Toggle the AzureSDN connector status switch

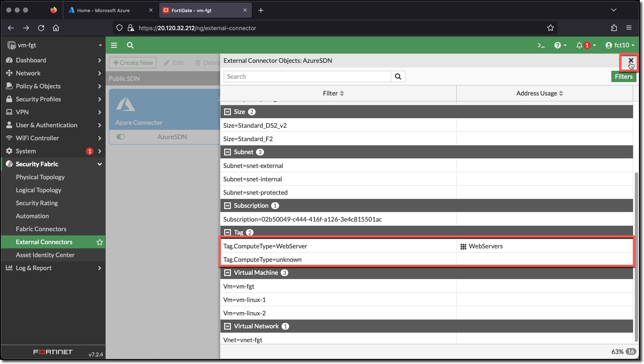121,137
